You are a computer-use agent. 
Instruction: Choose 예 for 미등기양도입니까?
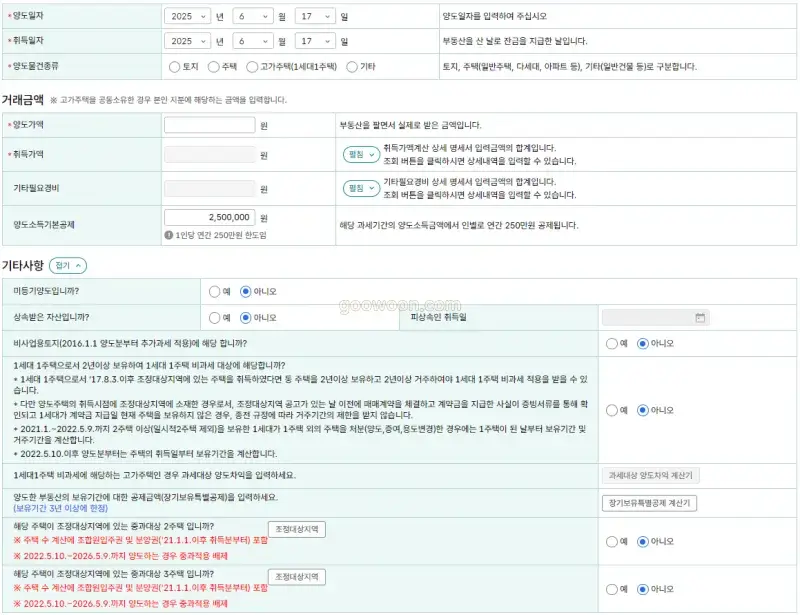tap(214, 291)
